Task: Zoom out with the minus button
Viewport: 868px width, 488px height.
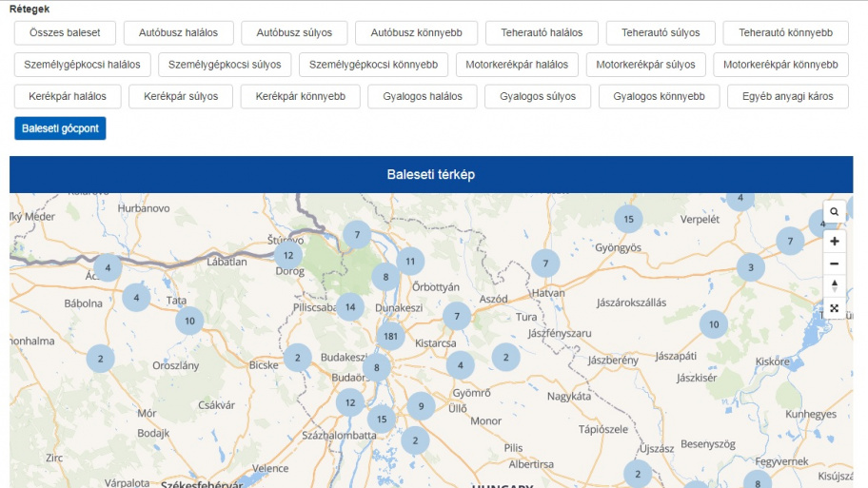Action: [x=834, y=264]
